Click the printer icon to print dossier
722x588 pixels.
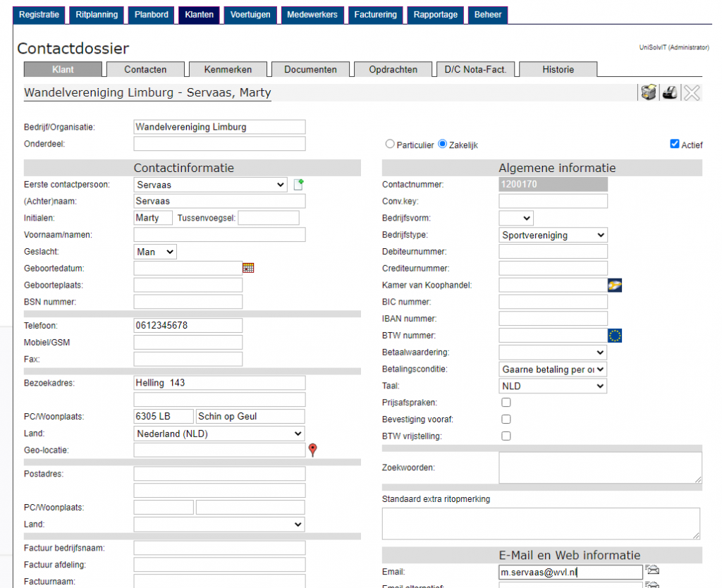pyautogui.click(x=649, y=92)
